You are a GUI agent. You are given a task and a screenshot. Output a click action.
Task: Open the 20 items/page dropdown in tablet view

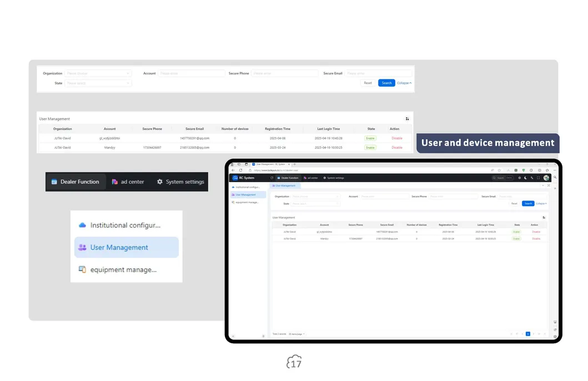[296, 334]
